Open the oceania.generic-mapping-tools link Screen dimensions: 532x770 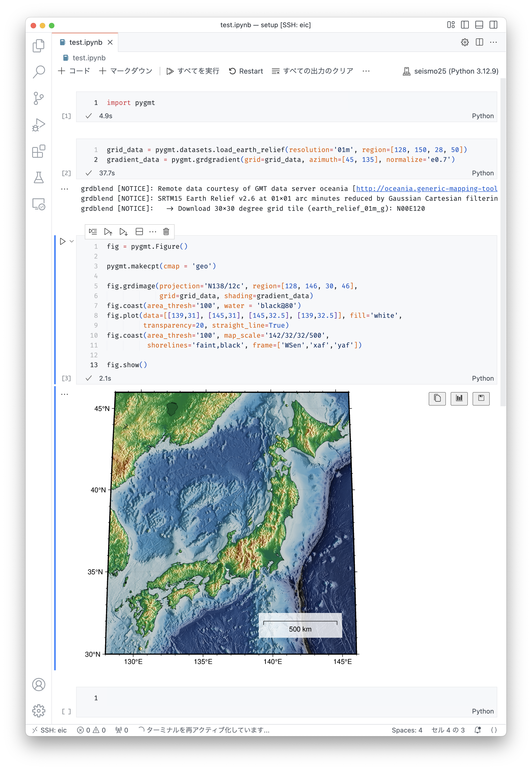point(426,188)
